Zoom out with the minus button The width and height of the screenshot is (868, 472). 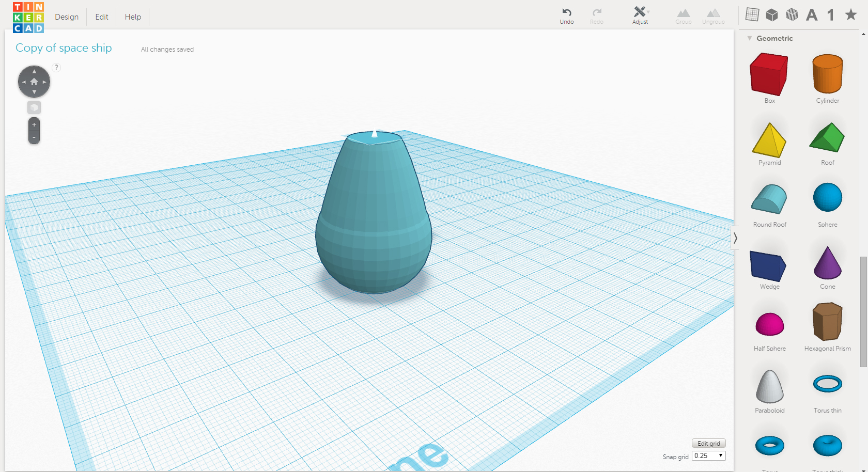coord(34,137)
